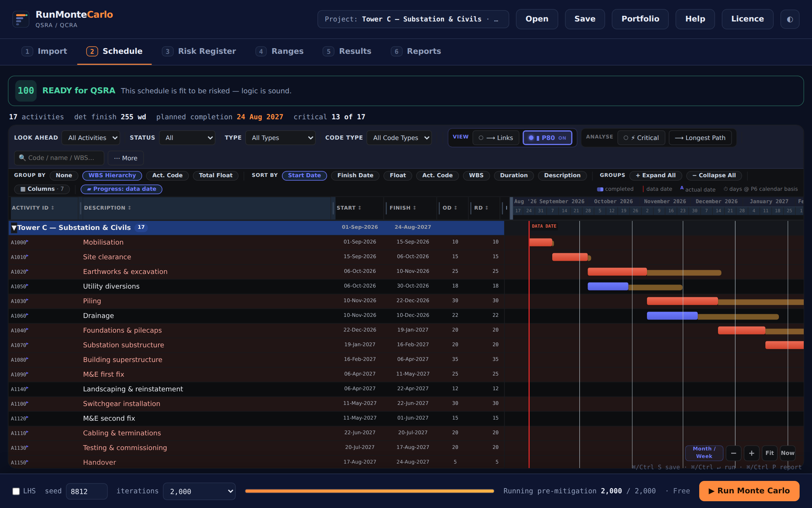Click the Utility diversions blue Gantt bar

coord(608,286)
